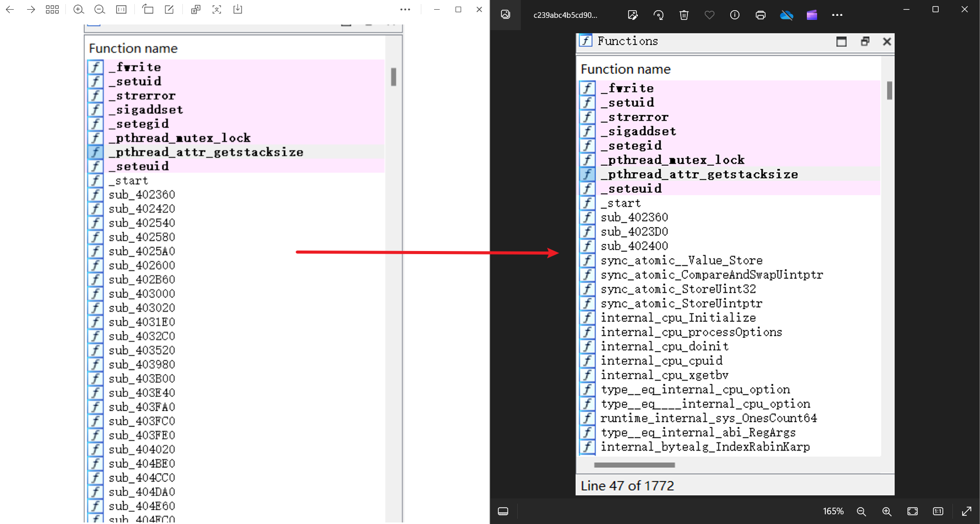The image size is (980, 524).
Task: Click the 165% zoom level in Photos
Action: tap(833, 511)
